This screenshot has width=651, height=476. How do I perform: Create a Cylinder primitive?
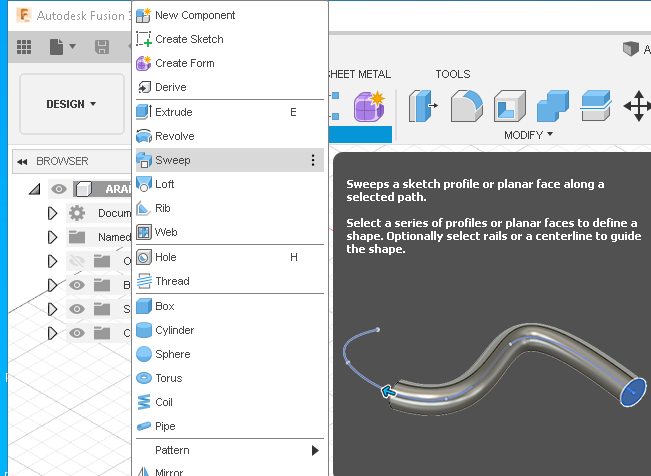tap(230, 330)
